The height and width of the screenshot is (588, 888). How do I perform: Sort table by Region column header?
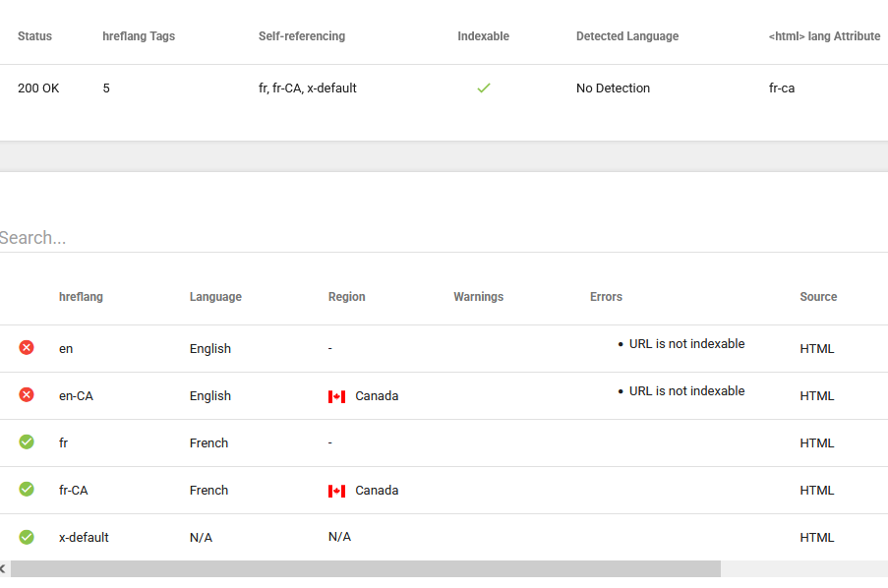pyautogui.click(x=346, y=297)
